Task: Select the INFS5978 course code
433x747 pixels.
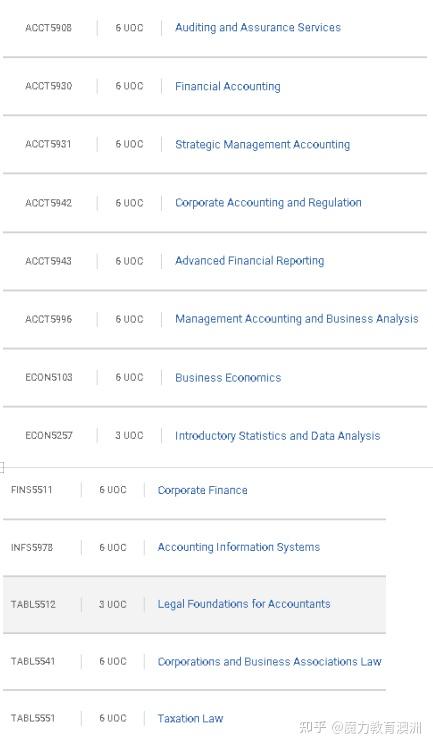Action: pyautogui.click(x=32, y=547)
